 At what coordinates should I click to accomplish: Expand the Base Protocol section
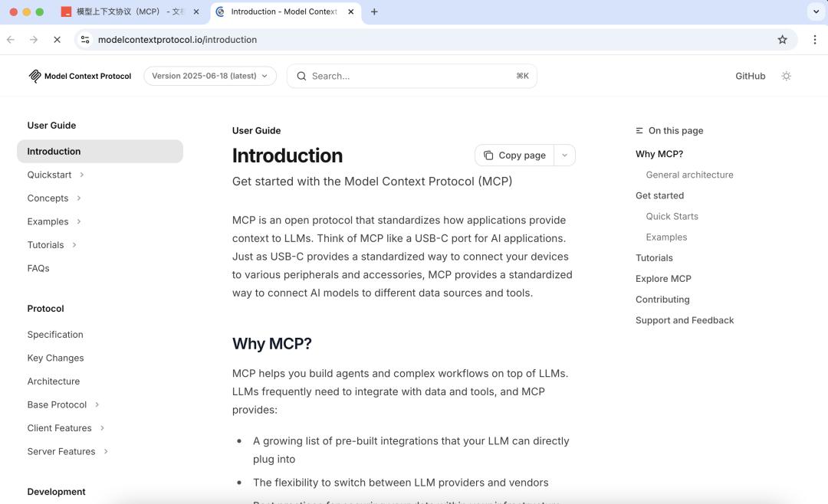pyautogui.click(x=97, y=404)
